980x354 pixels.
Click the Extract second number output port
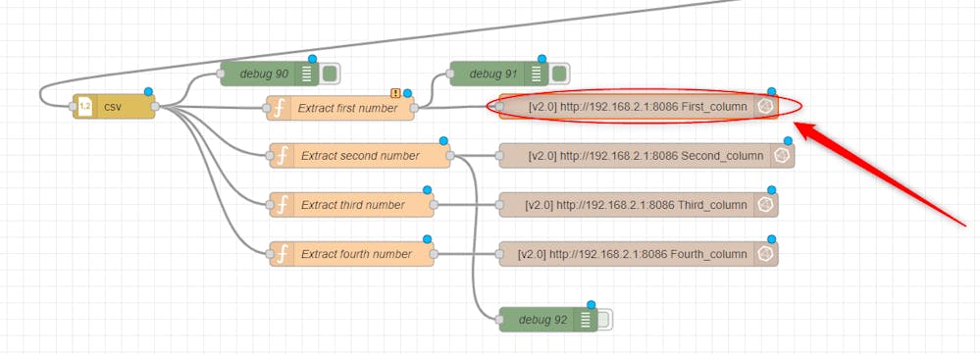pos(450,156)
